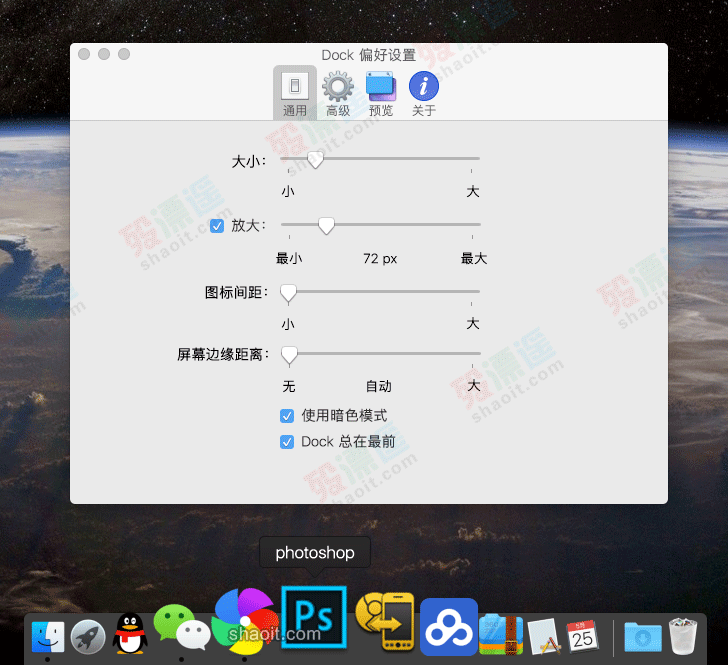The image size is (728, 665).
Task: Zoom the Dock 偏好设置 window
Action: (x=124, y=54)
